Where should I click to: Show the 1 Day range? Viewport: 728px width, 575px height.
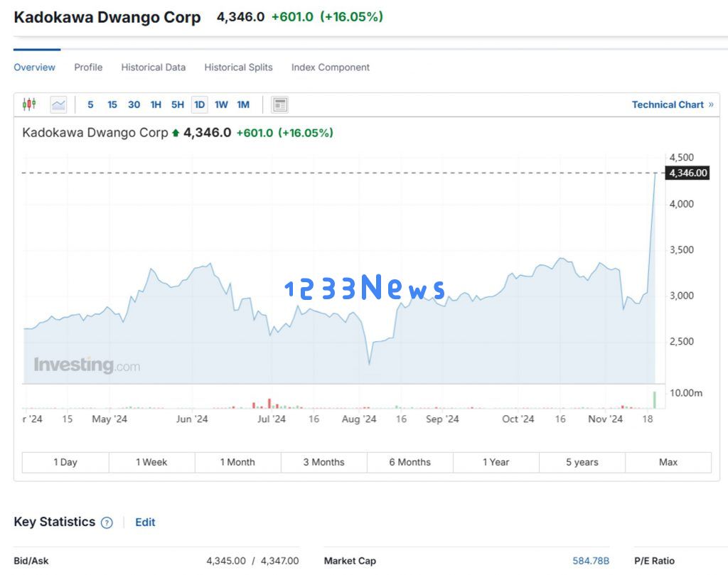tap(65, 462)
